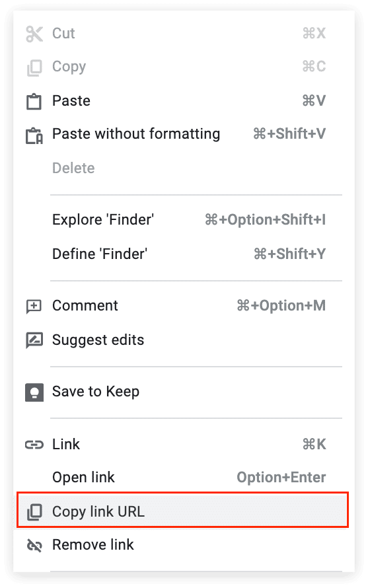
Task: Click the Save to Keep lightbulb icon
Action: tap(34, 392)
